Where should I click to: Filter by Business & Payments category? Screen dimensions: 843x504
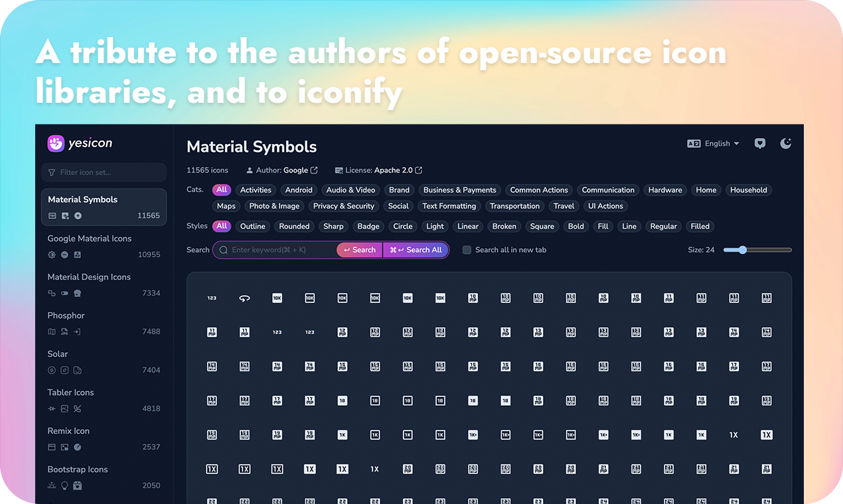(x=459, y=190)
